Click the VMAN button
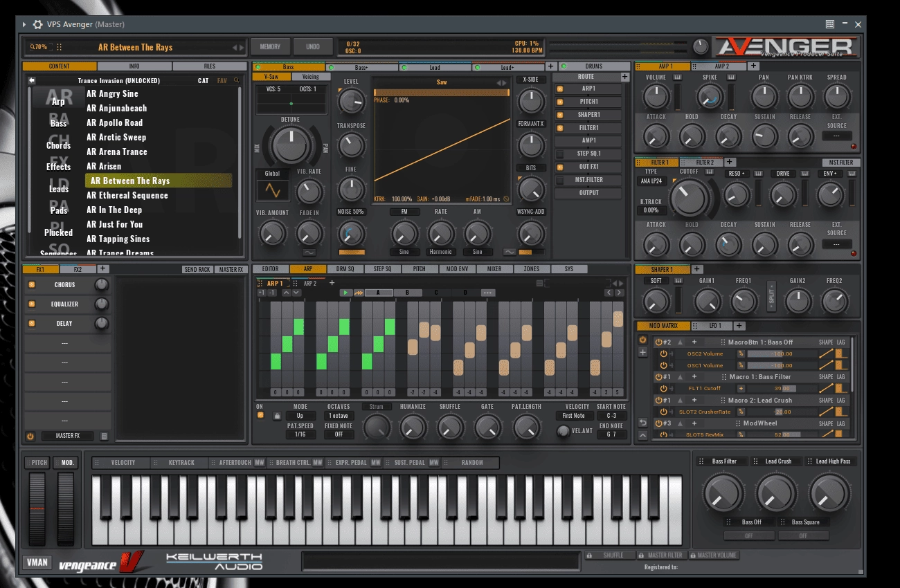 [x=37, y=562]
